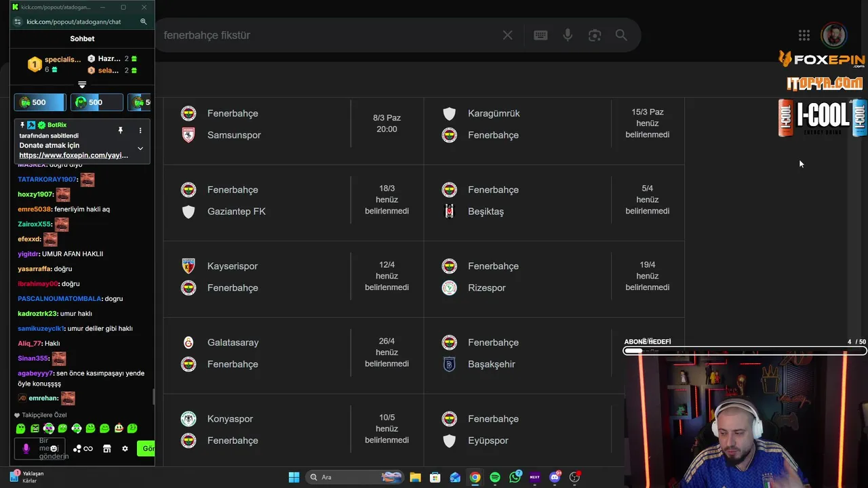Open chat settings gear icon
The height and width of the screenshot is (488, 868).
coord(125,449)
